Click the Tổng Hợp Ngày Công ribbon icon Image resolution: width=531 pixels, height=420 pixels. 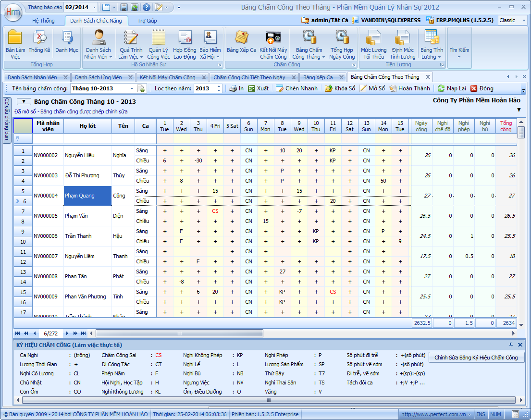click(x=342, y=44)
